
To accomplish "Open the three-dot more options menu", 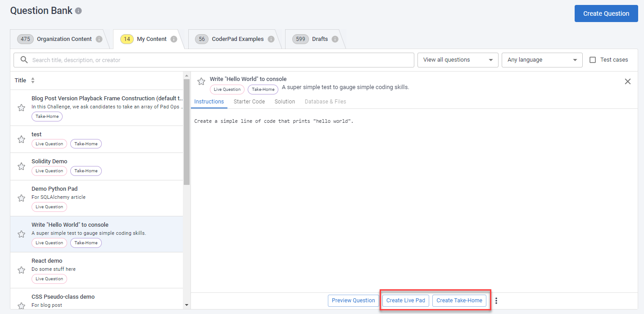I will [496, 301].
